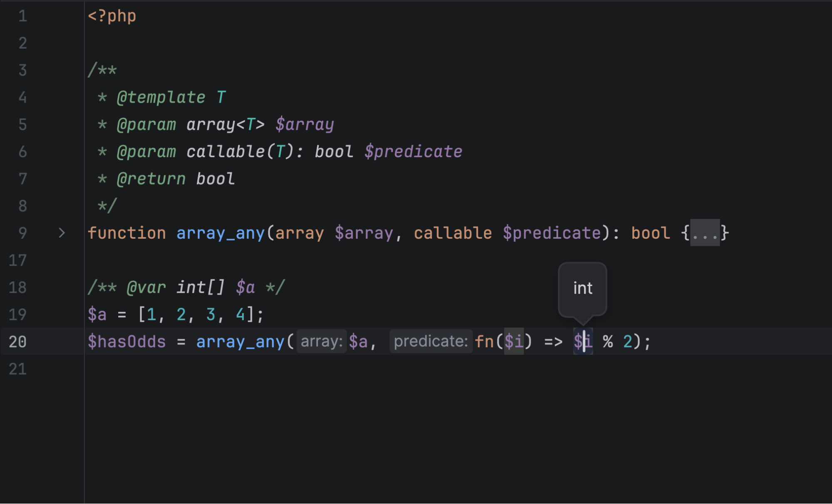The image size is (832, 504).
Task: Click line number 21 in gutter
Action: coord(17,369)
